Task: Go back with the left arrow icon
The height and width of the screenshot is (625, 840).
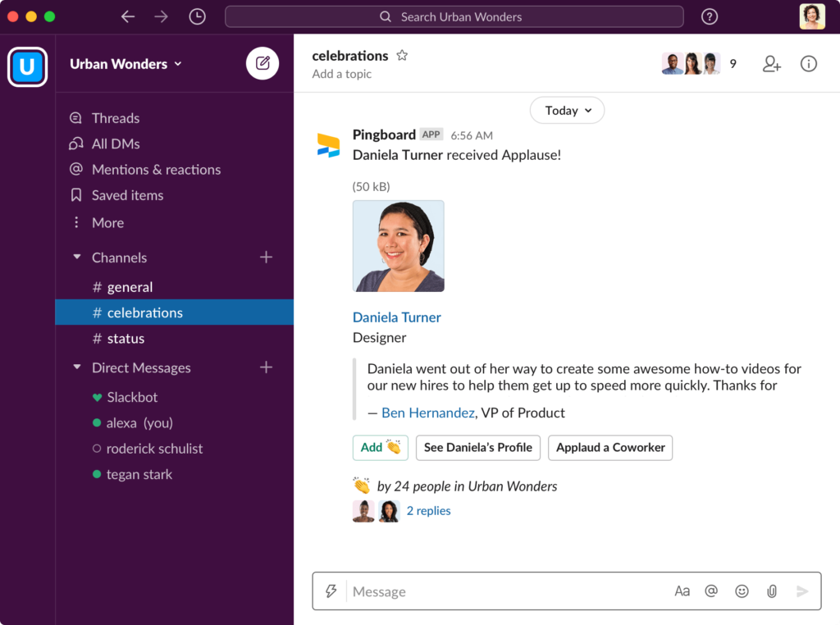Action: coord(127,16)
